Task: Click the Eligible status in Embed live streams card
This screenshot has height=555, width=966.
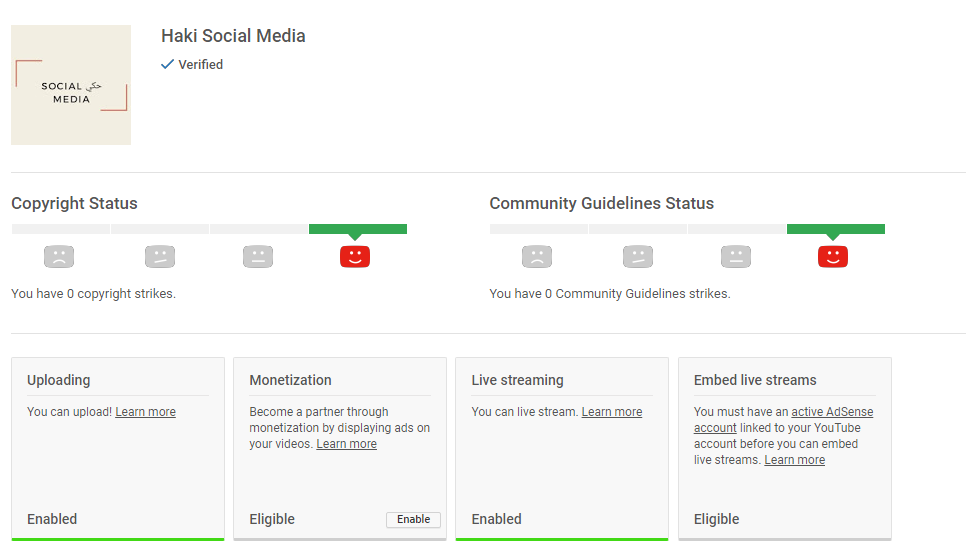Action: coord(716,519)
